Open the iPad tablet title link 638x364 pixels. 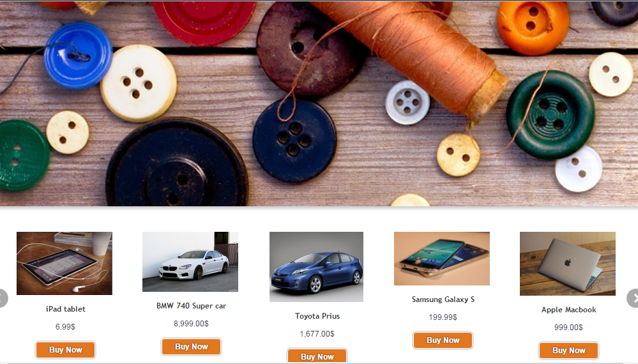tap(66, 309)
